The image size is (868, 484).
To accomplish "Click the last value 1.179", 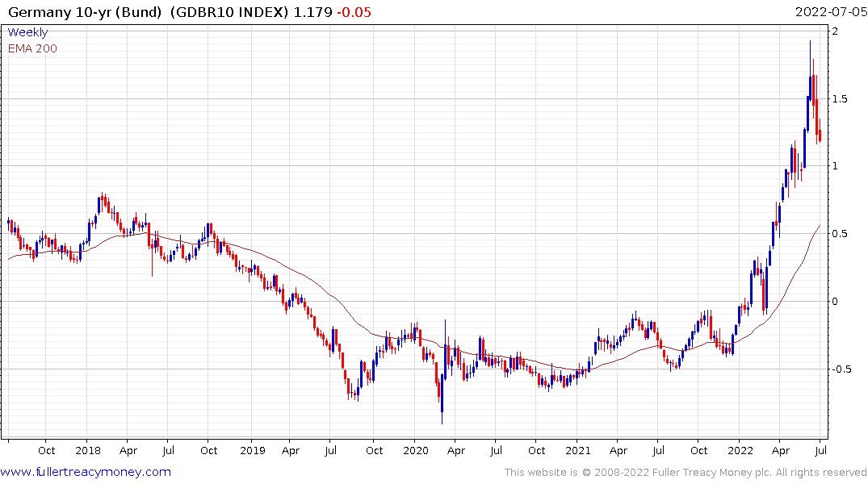I will [312, 12].
